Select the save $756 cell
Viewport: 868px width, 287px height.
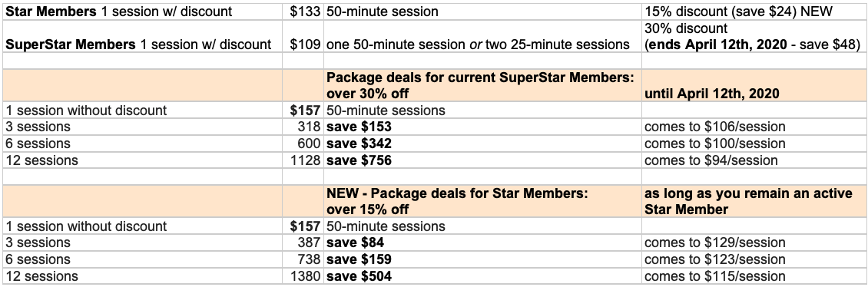pos(482,160)
